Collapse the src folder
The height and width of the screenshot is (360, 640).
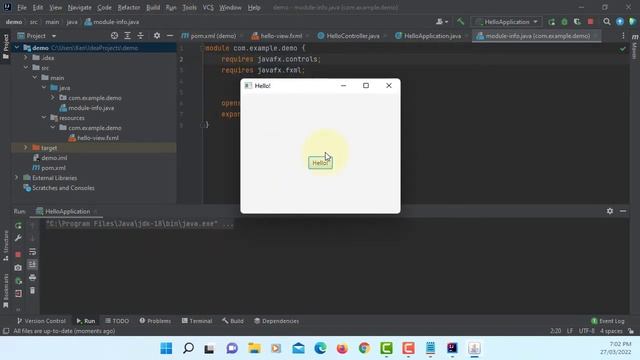[26, 67]
